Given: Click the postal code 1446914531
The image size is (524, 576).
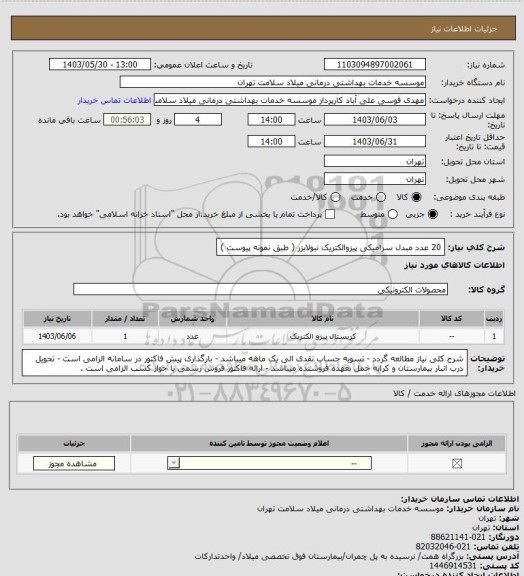Looking at the screenshot, I should [453, 566].
